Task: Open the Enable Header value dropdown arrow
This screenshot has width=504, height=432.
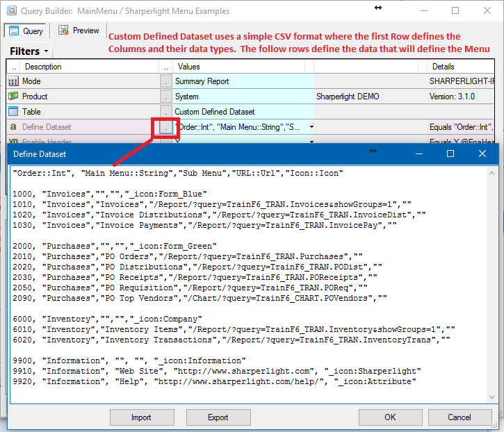Action: click(311, 141)
